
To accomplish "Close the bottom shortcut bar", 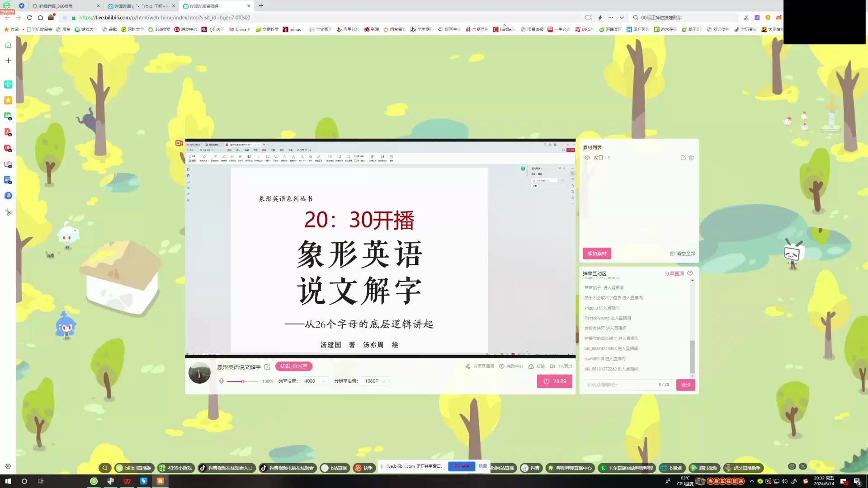I will click(x=803, y=466).
